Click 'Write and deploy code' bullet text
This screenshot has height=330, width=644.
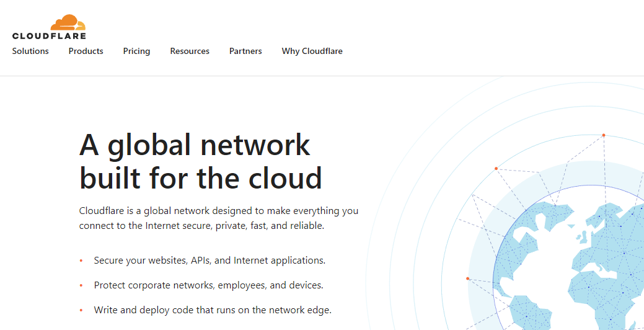tap(213, 310)
